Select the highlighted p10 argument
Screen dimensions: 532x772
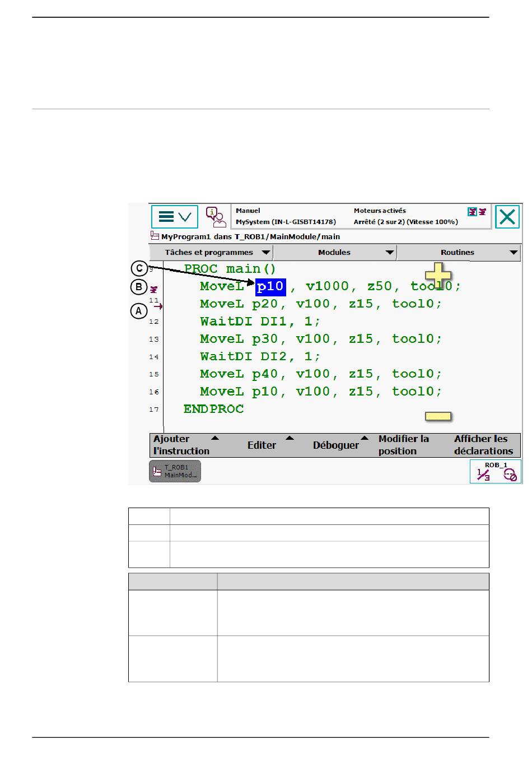click(x=270, y=286)
